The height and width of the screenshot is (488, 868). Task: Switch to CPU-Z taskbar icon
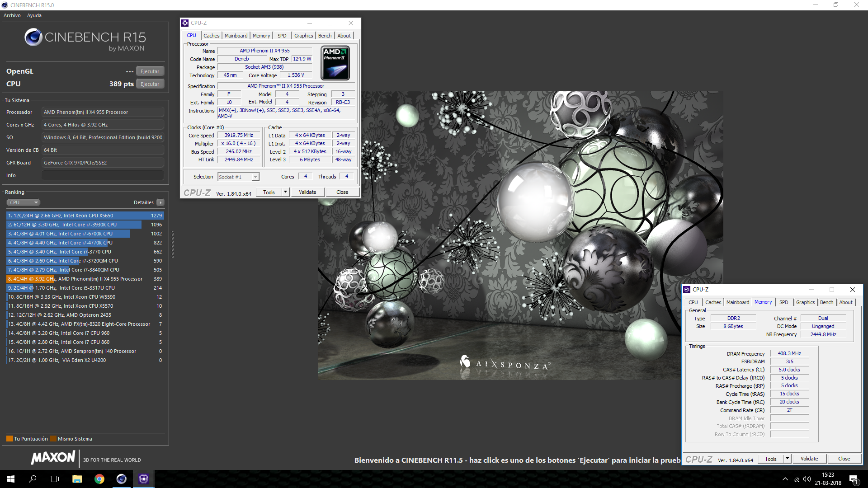pos(143,479)
